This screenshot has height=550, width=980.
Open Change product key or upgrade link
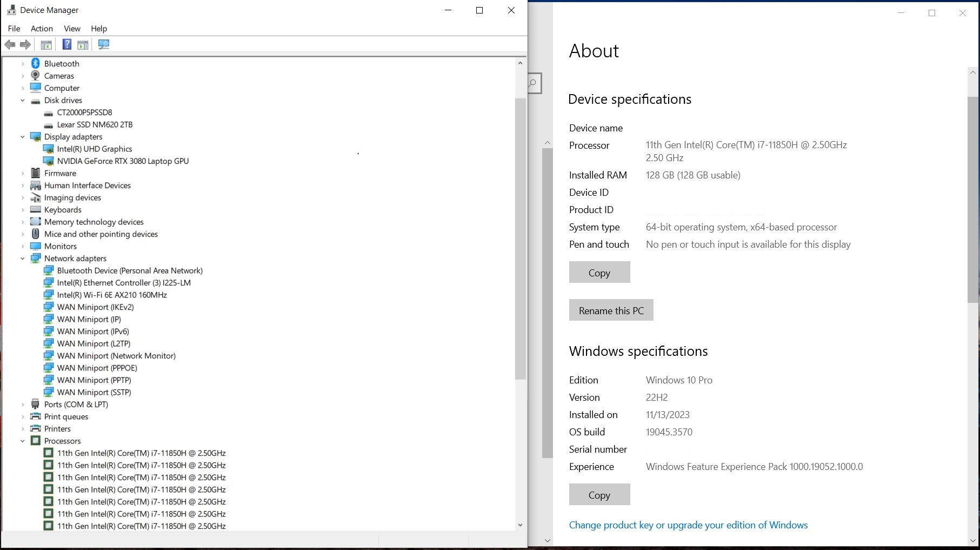(688, 525)
